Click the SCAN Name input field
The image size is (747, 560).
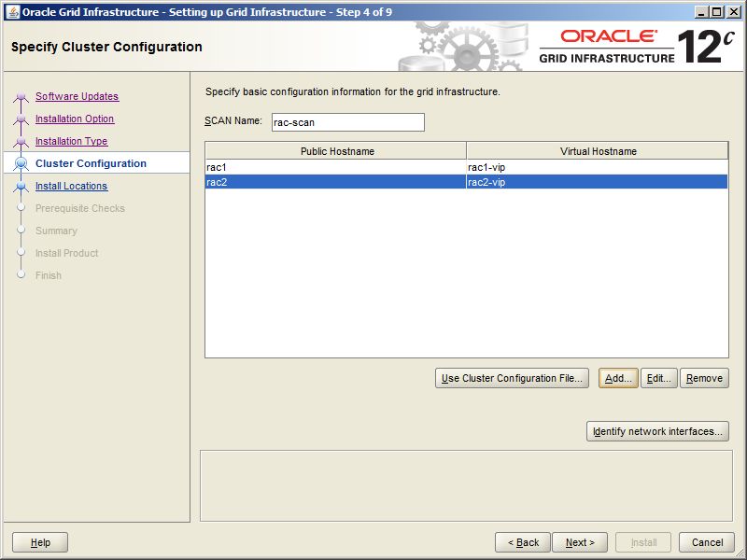[347, 122]
